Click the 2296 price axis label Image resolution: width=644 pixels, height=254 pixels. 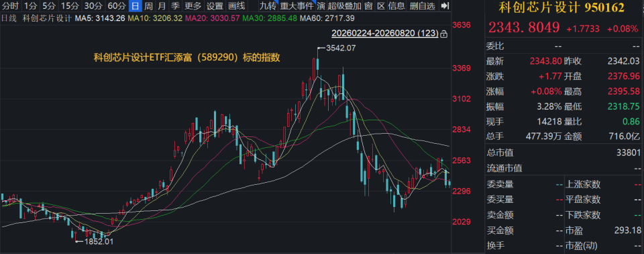461,191
